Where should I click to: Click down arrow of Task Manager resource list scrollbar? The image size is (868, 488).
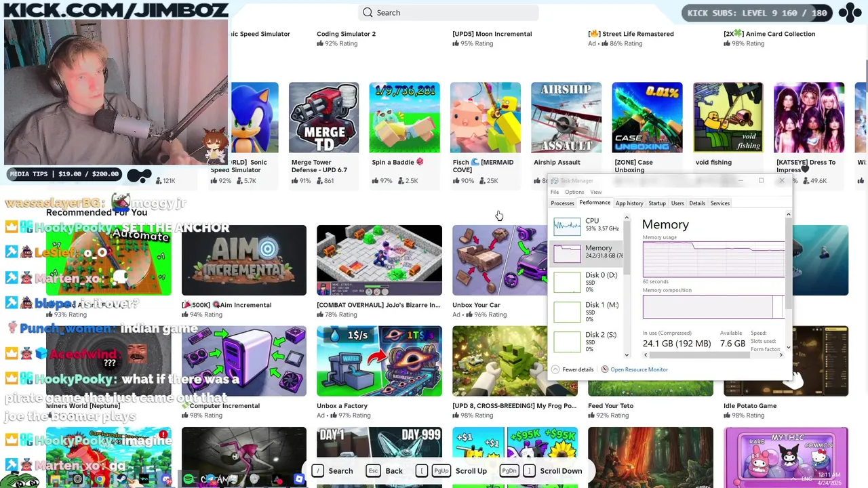(x=627, y=354)
